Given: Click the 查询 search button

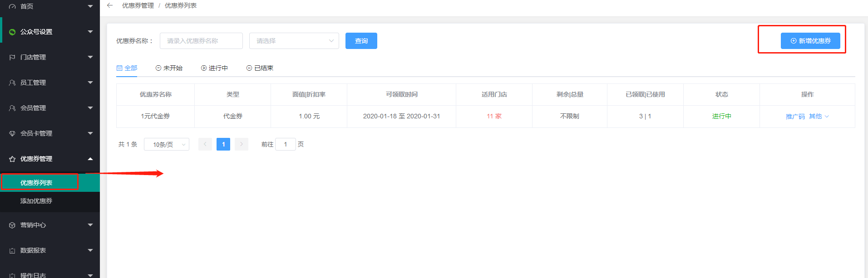Looking at the screenshot, I should point(361,41).
